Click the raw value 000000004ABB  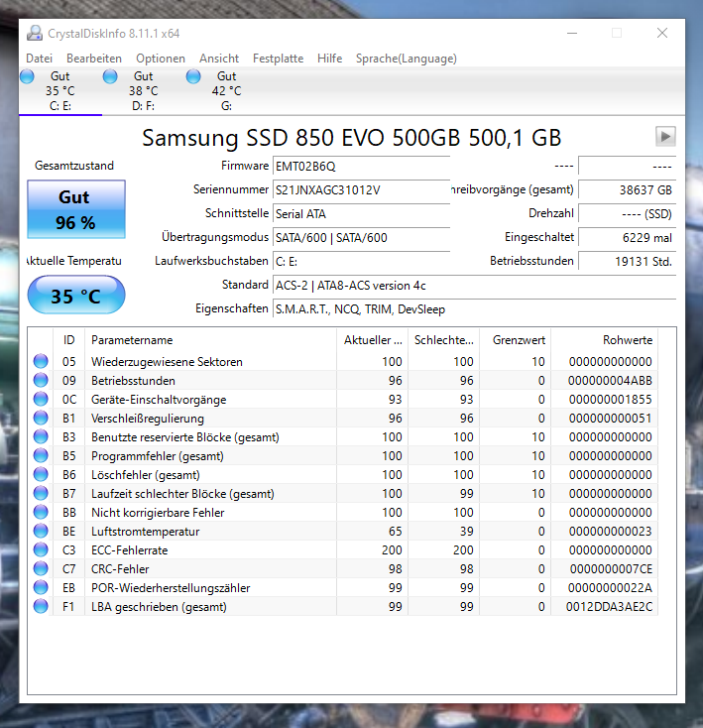pyautogui.click(x=610, y=381)
